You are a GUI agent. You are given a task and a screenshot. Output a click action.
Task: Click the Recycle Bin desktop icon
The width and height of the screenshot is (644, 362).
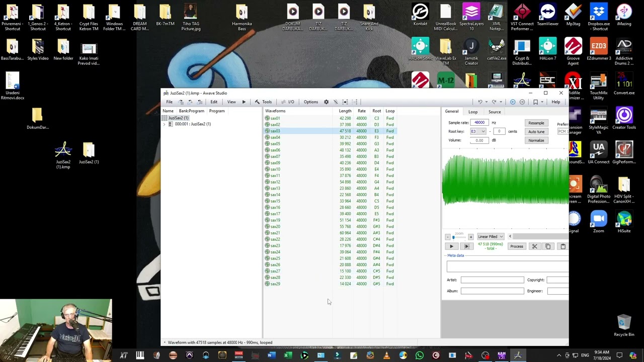pyautogui.click(x=624, y=326)
